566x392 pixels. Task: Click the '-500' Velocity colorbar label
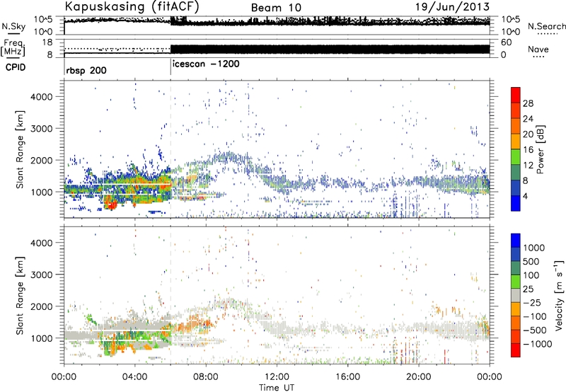point(535,330)
